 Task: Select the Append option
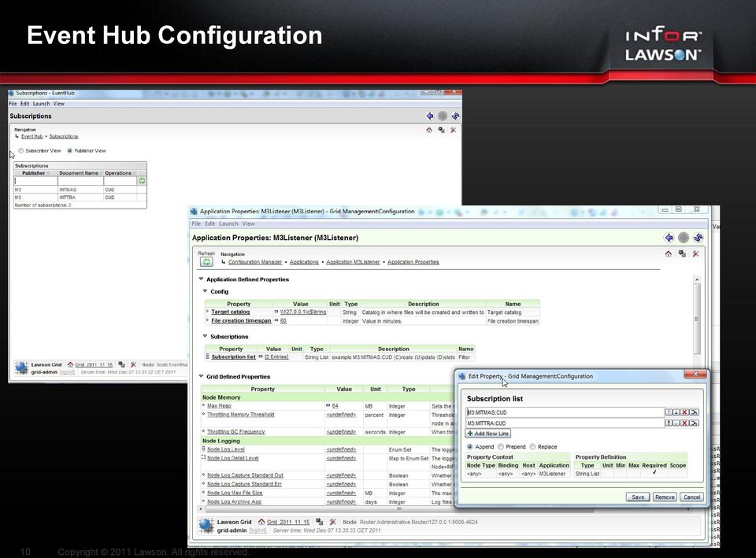pyautogui.click(x=469, y=447)
